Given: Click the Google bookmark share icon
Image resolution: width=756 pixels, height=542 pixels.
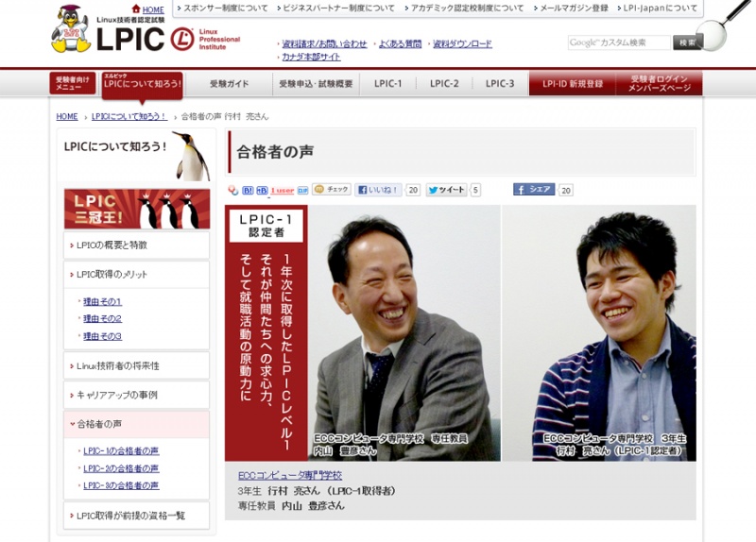Looking at the screenshot, I should (233, 191).
